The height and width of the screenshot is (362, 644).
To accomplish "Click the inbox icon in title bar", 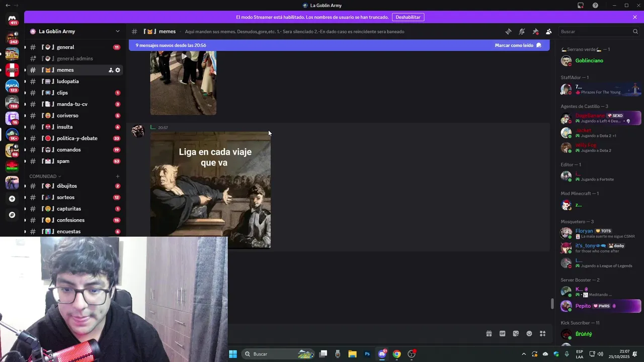I will (x=581, y=6).
